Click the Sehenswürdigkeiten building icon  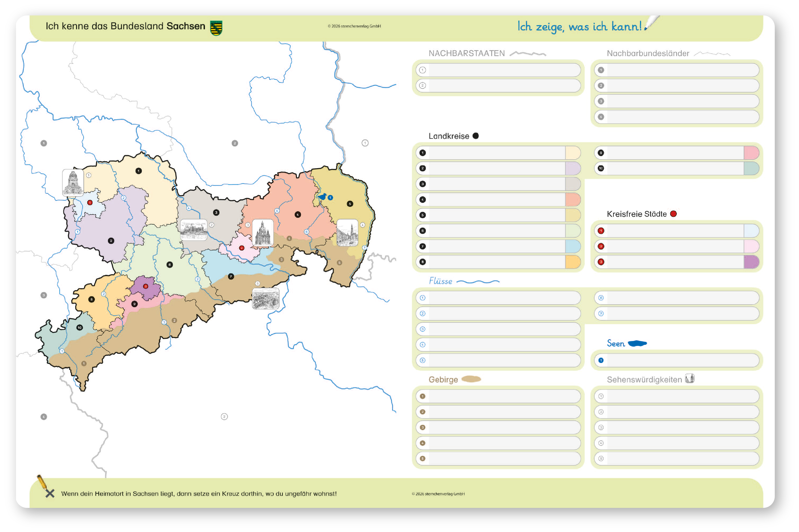click(689, 378)
